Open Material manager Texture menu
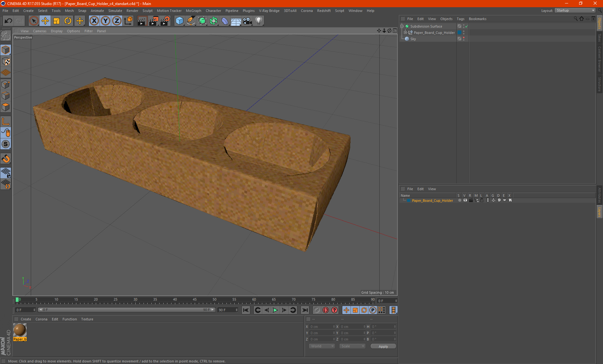 [x=87, y=319]
